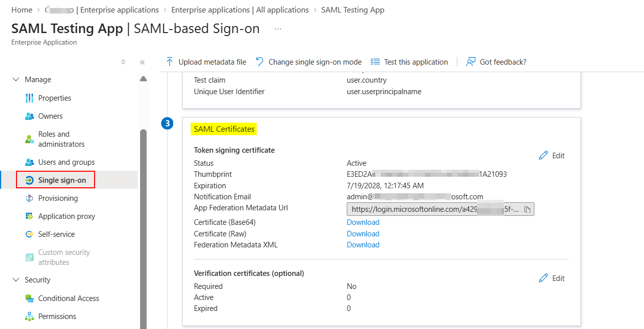Click the Single sign-on arrow icon
644x329 pixels.
coord(29,180)
